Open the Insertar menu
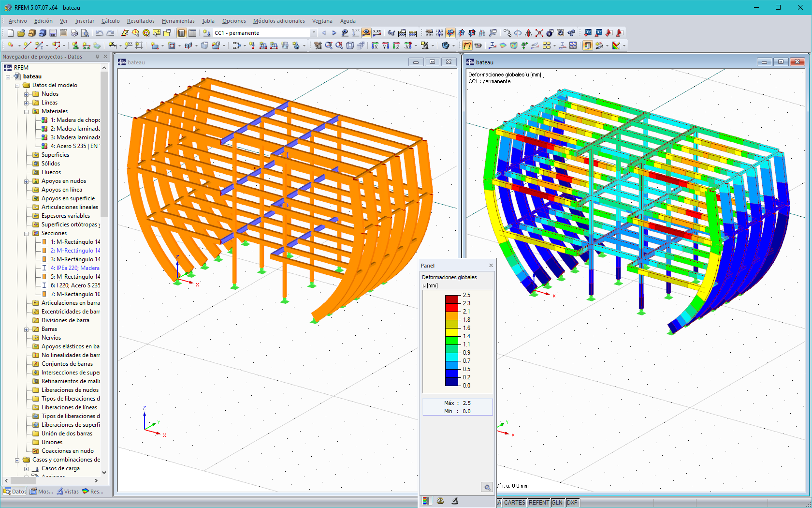Image resolution: width=812 pixels, height=508 pixels. coord(85,21)
